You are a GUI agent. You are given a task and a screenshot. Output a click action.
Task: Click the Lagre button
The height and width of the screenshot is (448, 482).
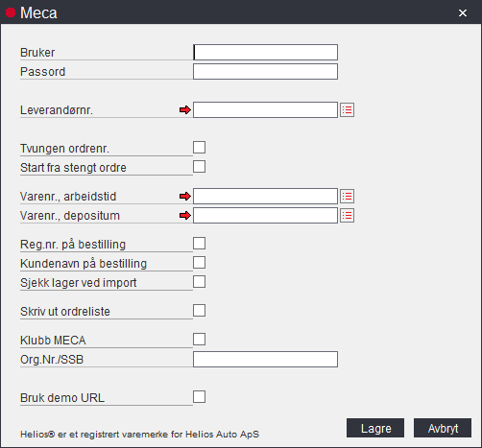(375, 428)
